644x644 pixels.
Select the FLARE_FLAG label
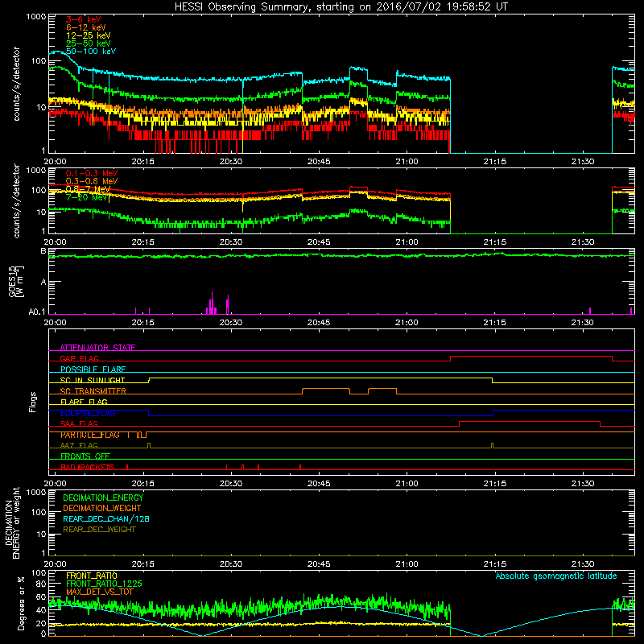(x=84, y=402)
